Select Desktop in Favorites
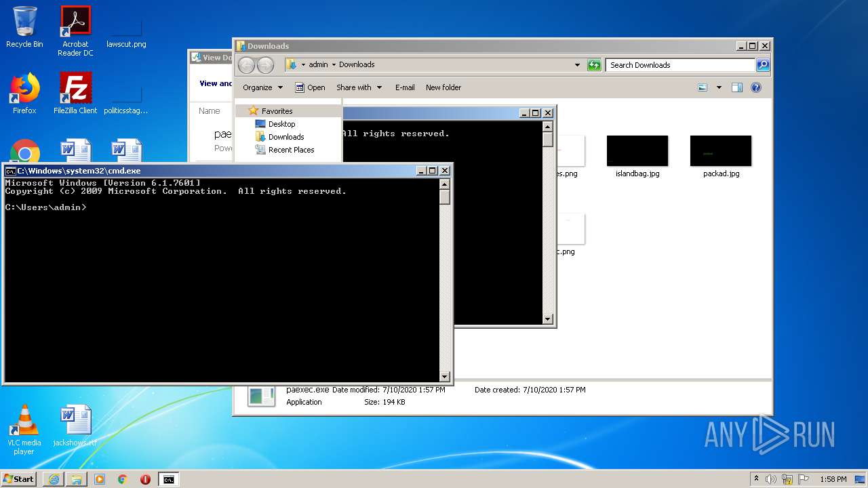 [281, 124]
